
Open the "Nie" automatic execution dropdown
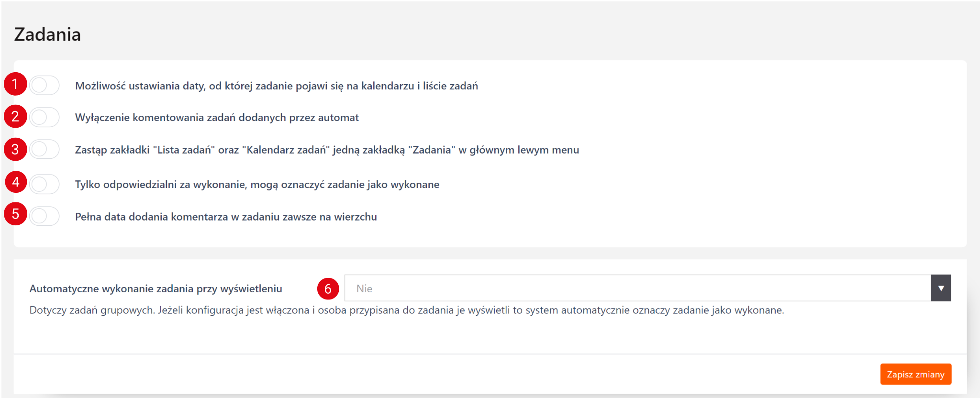[x=637, y=288]
